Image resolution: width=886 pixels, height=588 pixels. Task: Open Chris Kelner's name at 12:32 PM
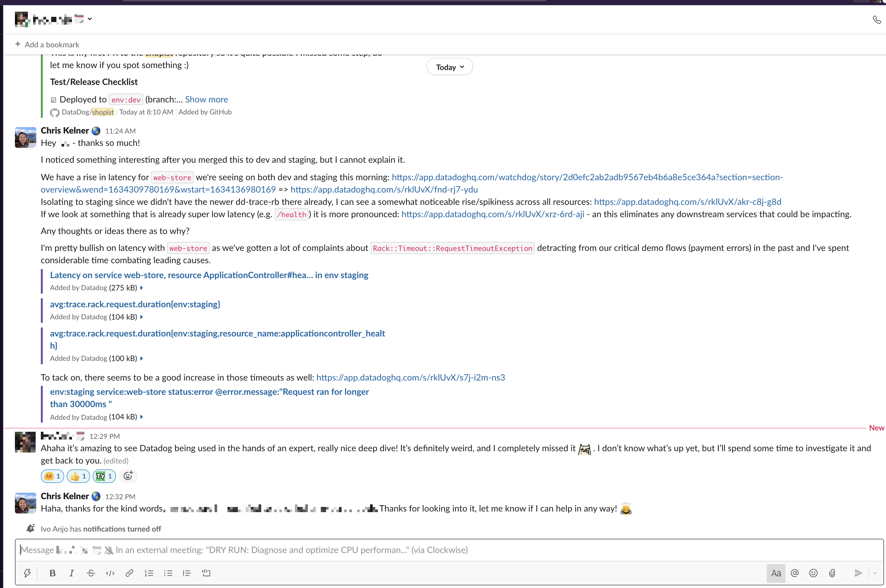point(65,496)
